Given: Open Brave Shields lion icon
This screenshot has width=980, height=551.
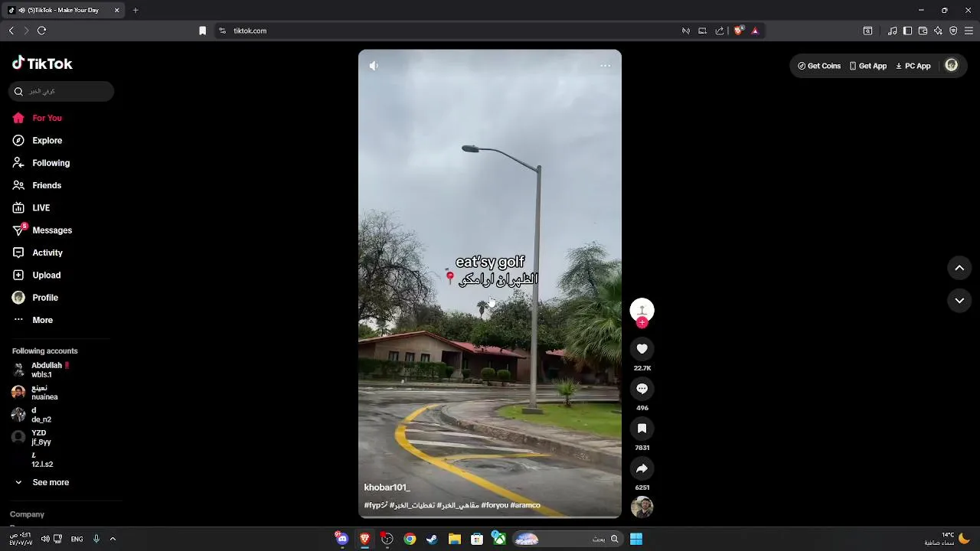Looking at the screenshot, I should 739,31.
